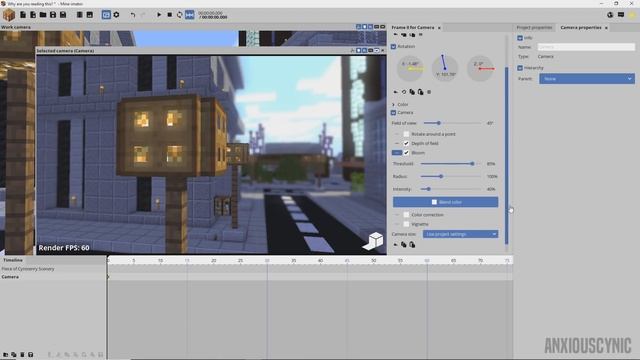The image size is (640, 360).
Task: Collapse the Hierarchy section
Action: [x=520, y=68]
